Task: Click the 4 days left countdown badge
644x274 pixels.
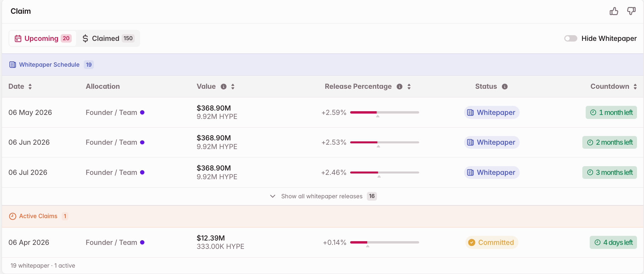Action: pos(613,243)
